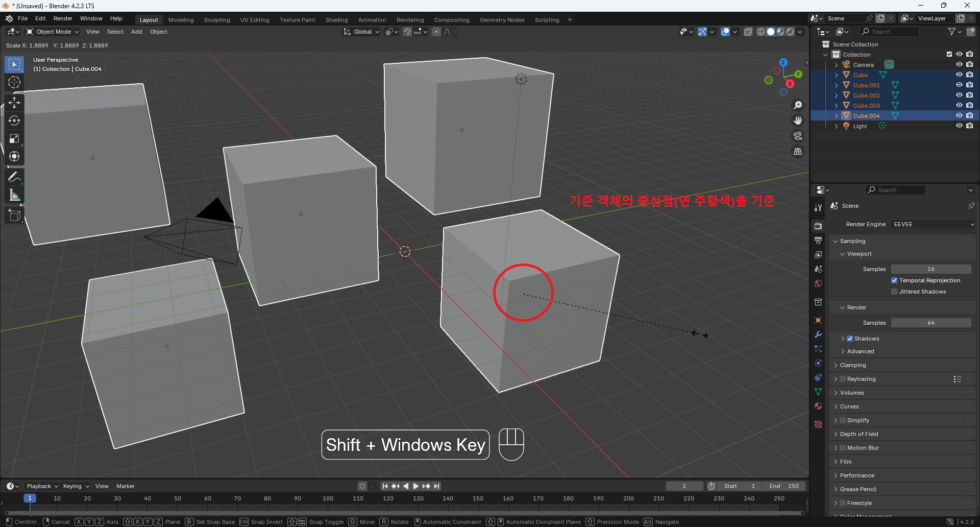
Task: Jump to the end frame button
Action: coord(436,486)
